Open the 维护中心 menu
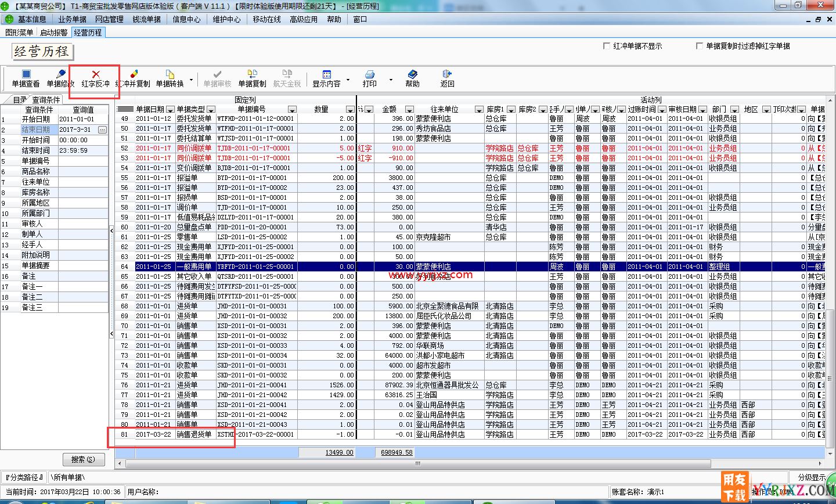This screenshot has width=836, height=504. [226, 19]
